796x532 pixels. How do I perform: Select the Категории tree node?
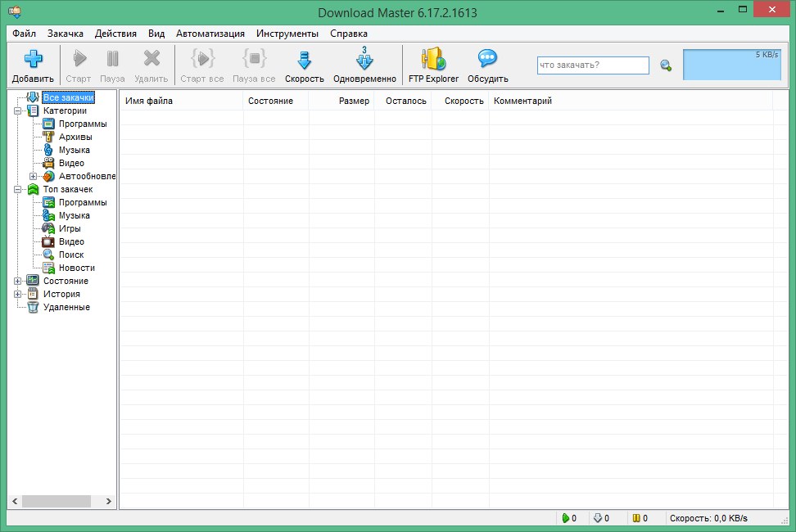point(65,110)
